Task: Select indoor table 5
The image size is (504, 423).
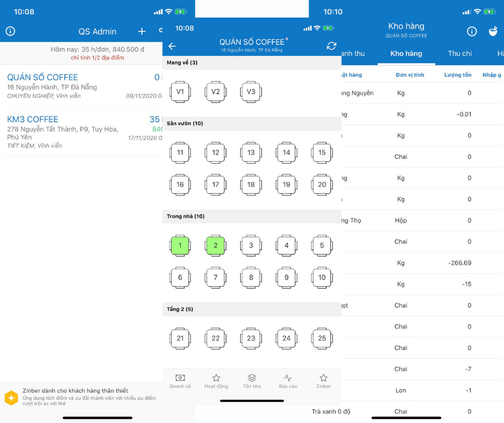Action: [322, 245]
